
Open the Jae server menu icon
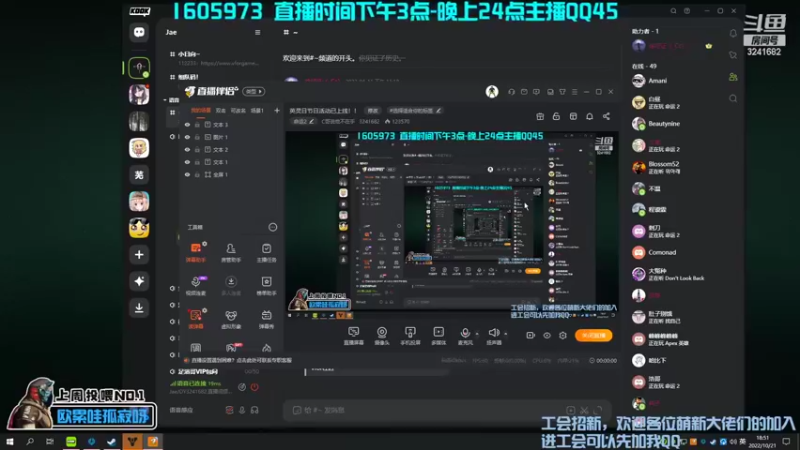point(258,32)
